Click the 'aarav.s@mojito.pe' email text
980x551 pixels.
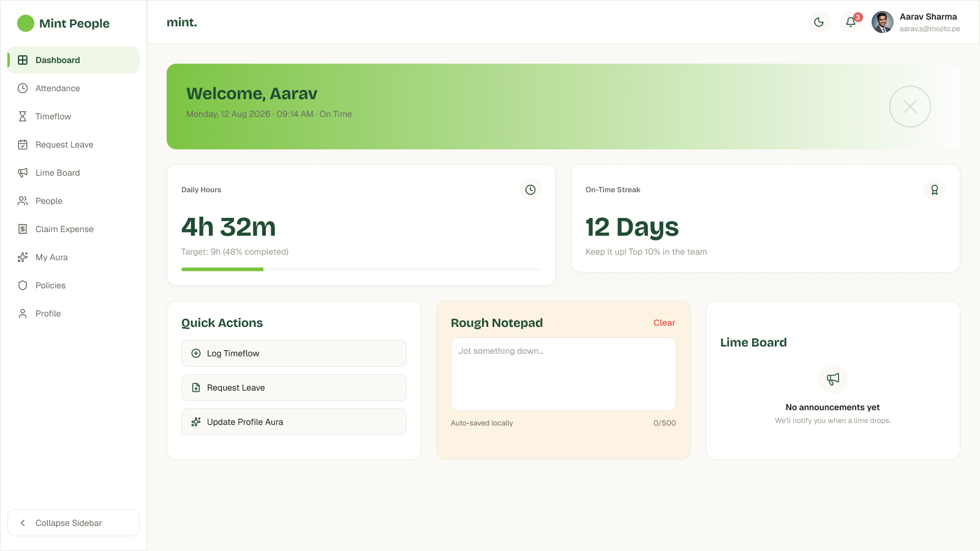tap(930, 29)
